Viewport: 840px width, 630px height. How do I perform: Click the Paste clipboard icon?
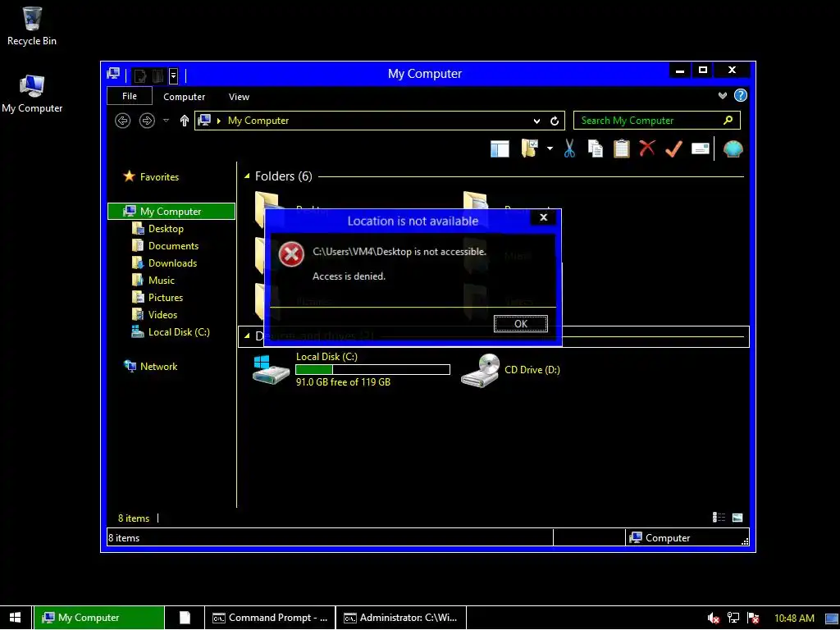click(622, 148)
